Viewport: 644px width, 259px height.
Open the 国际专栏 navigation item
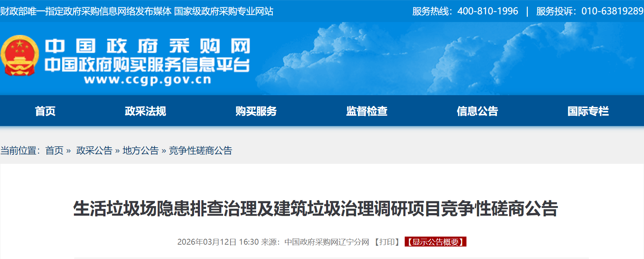(x=588, y=111)
